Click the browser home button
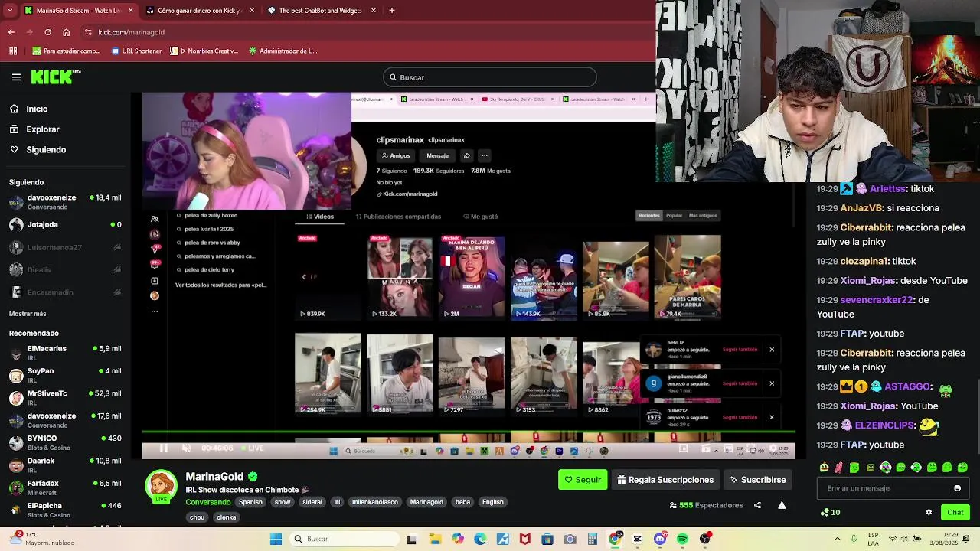980x551 pixels. (67, 32)
